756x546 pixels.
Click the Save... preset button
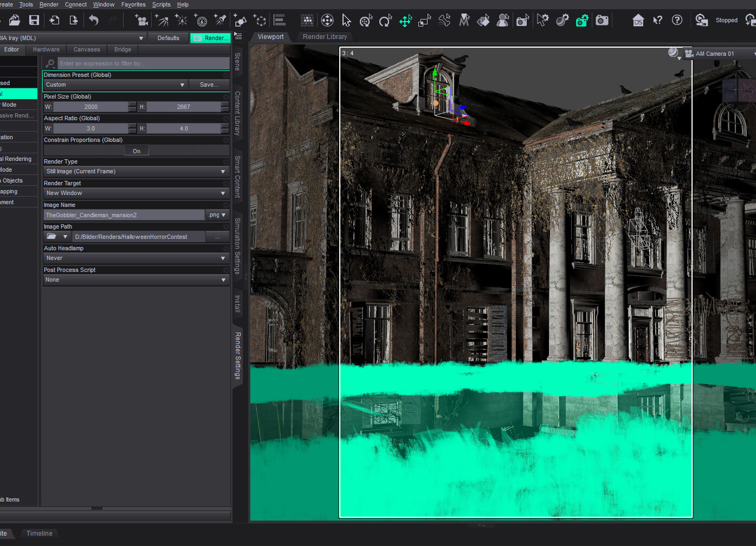209,85
